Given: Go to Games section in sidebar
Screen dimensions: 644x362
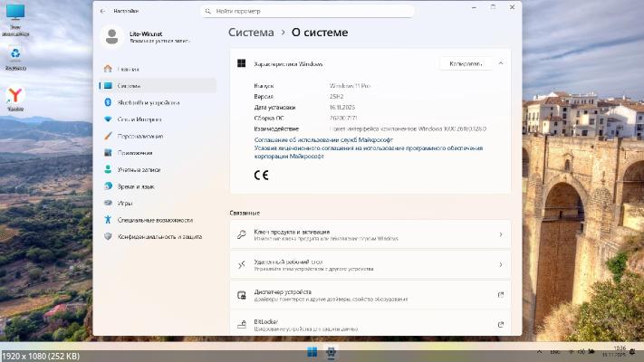Looking at the screenshot, I should [x=124, y=203].
